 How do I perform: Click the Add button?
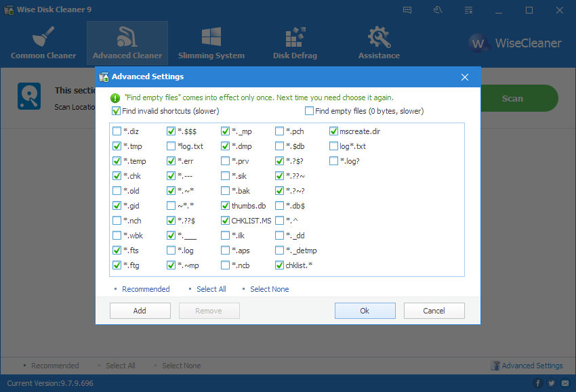pyautogui.click(x=140, y=311)
